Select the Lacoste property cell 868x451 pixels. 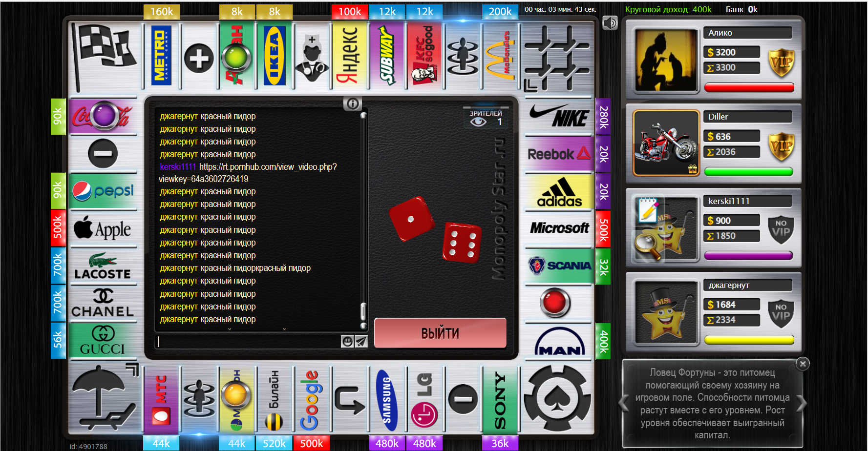[103, 266]
